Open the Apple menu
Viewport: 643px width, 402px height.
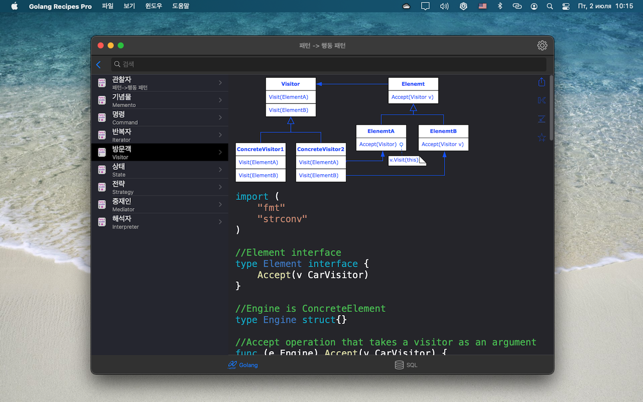[x=14, y=6]
